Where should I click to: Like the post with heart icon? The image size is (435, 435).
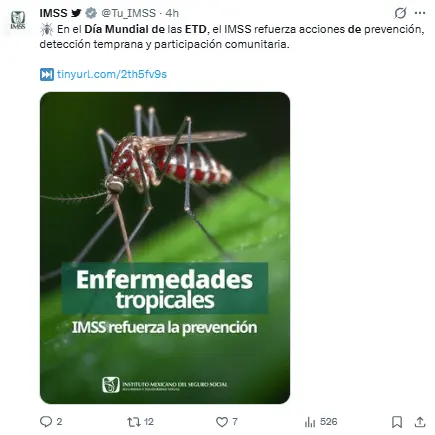pyautogui.click(x=222, y=422)
